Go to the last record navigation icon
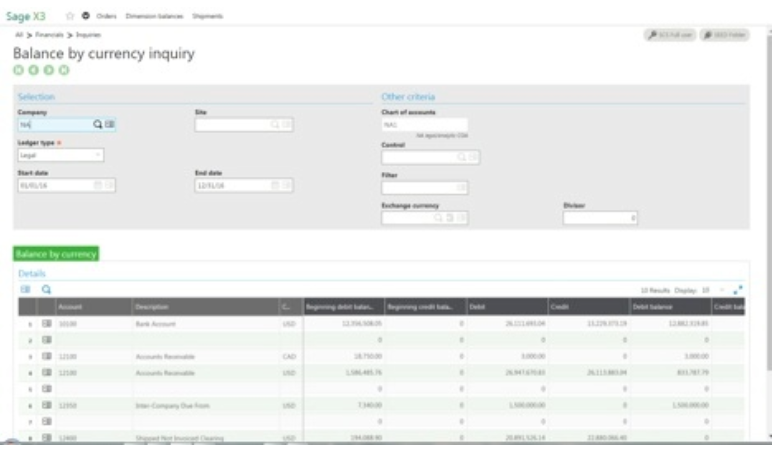 (x=64, y=70)
